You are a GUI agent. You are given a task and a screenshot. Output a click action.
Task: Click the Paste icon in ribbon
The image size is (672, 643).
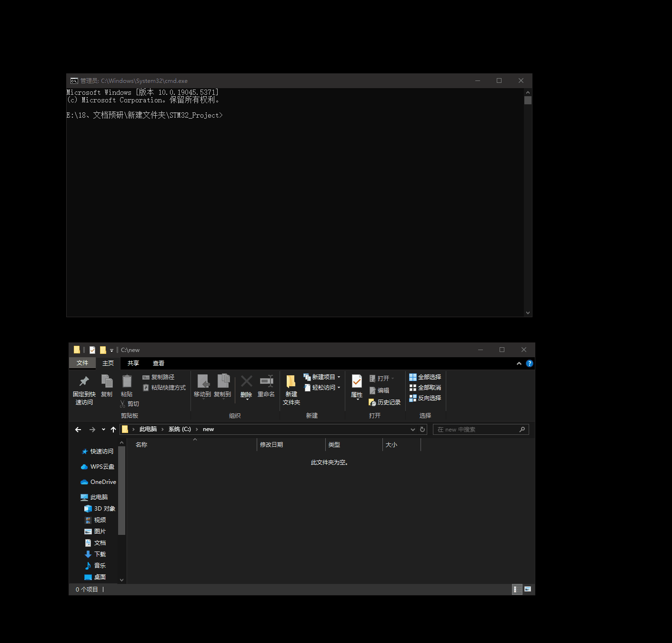click(x=127, y=382)
